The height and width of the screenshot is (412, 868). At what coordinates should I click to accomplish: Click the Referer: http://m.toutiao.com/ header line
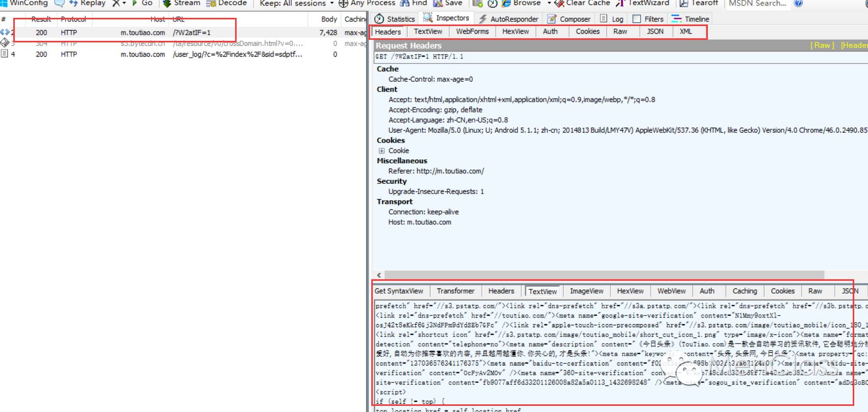coord(436,171)
